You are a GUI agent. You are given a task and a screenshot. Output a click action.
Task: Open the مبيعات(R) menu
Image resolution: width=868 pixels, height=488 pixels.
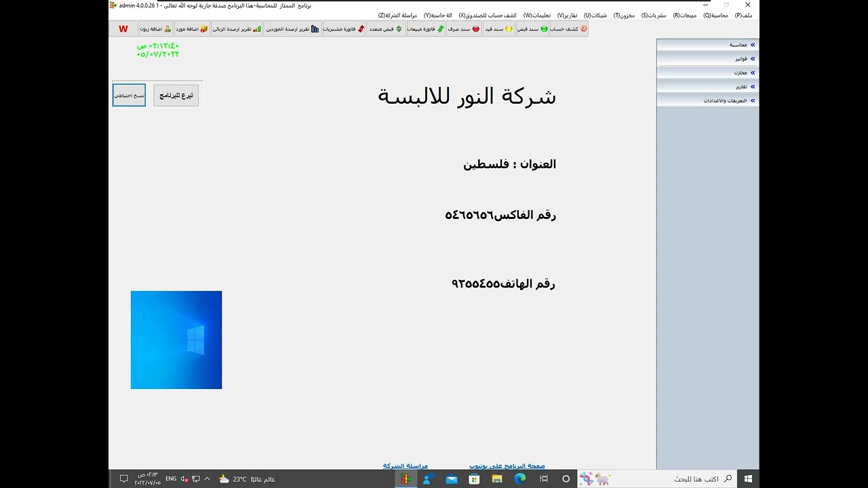(685, 15)
